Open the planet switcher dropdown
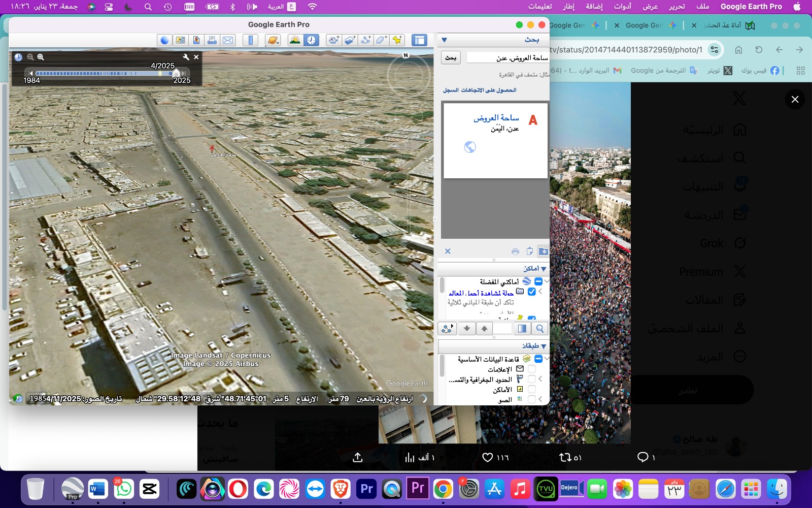This screenshot has width=812, height=508. point(273,40)
